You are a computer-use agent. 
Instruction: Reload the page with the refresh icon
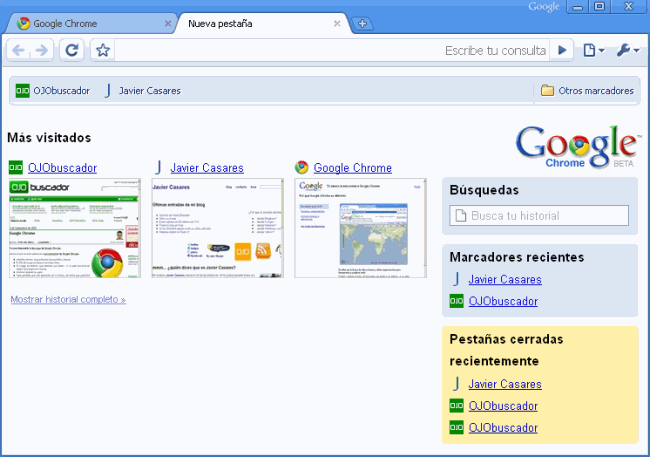point(72,51)
